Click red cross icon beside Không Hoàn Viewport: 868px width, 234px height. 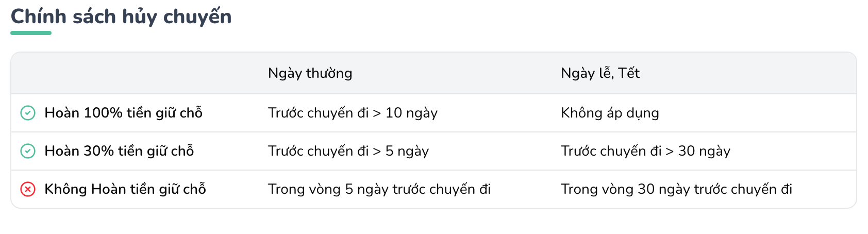click(x=27, y=189)
